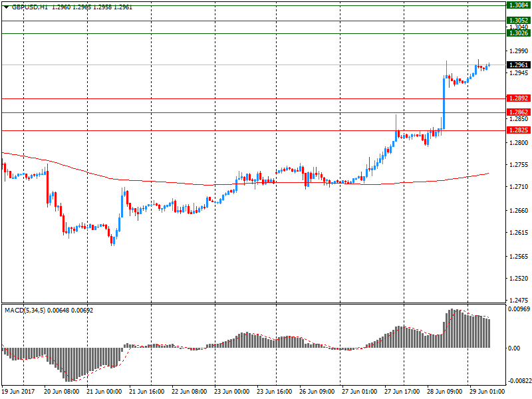The height and width of the screenshot is (399, 532).
Task: Click the 1.2990 price axis value
Action: (x=519, y=51)
